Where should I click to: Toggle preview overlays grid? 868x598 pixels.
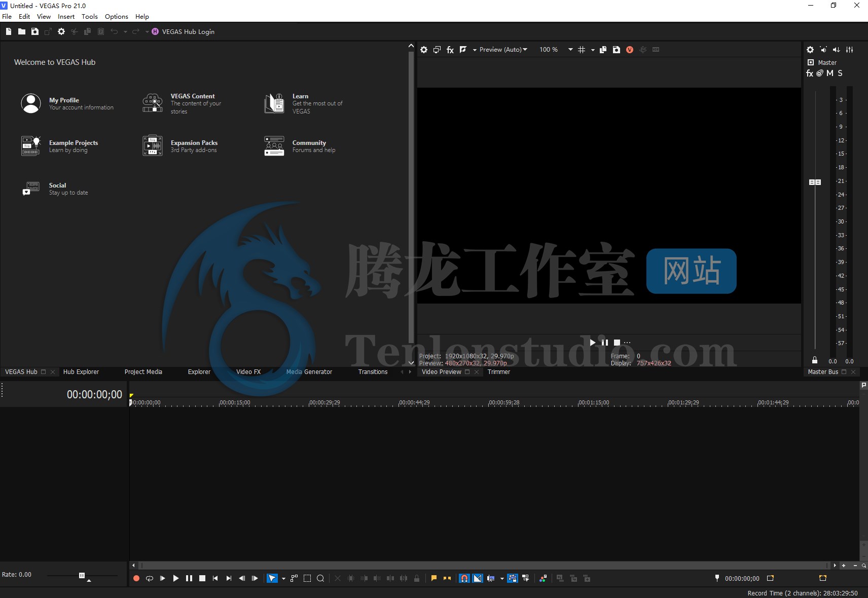tap(582, 50)
